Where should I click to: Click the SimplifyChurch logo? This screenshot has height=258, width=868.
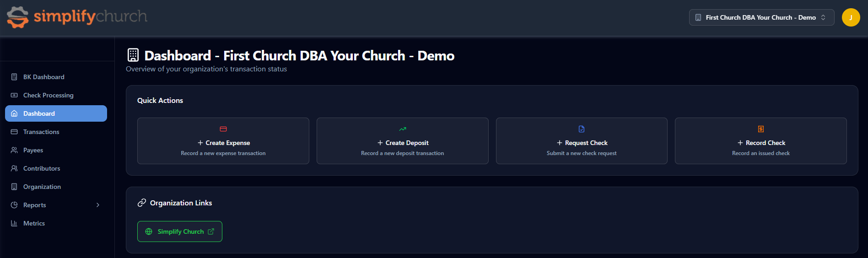(77, 17)
